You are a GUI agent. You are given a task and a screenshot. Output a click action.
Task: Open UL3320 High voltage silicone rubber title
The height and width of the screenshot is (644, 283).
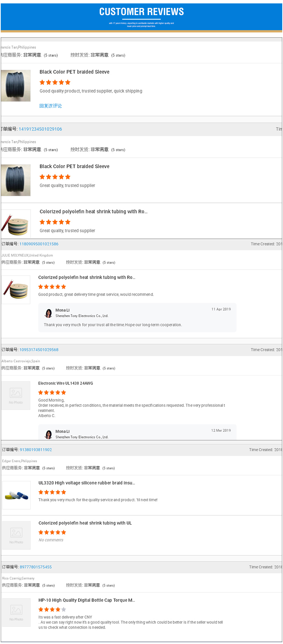click(x=87, y=483)
